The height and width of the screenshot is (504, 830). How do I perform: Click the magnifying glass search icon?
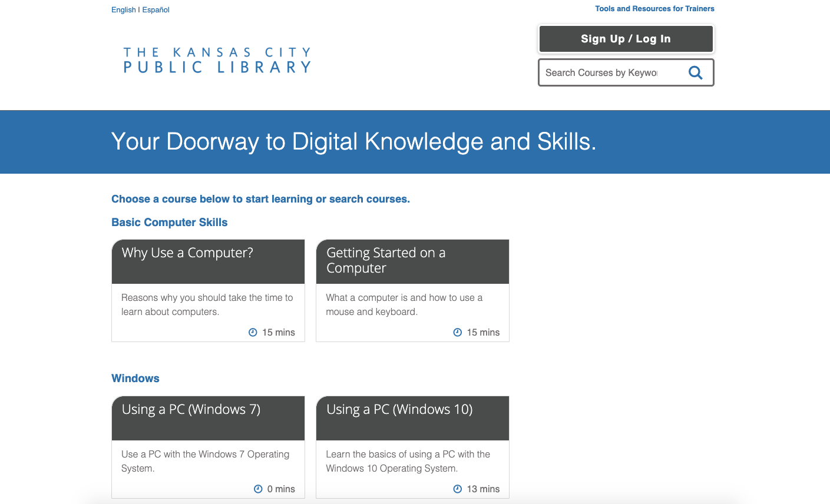click(695, 72)
